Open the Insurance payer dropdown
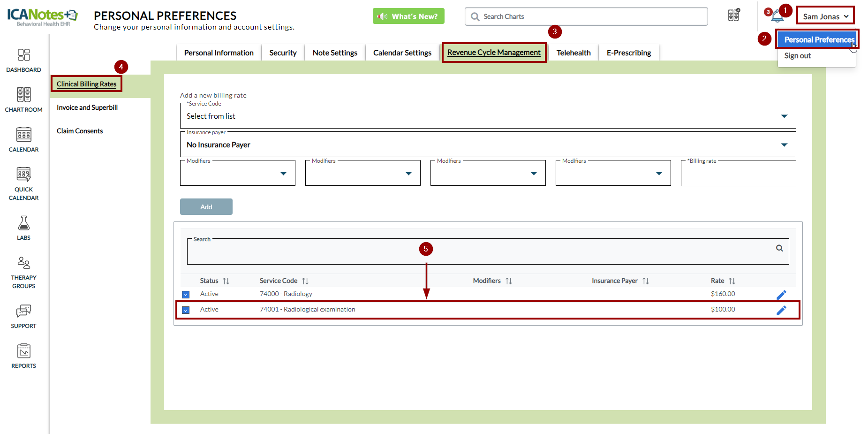This screenshot has height=434, width=868. tap(784, 145)
